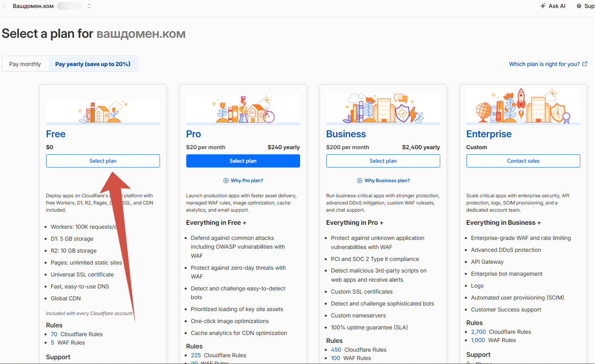Select the Pro plan

(243, 161)
